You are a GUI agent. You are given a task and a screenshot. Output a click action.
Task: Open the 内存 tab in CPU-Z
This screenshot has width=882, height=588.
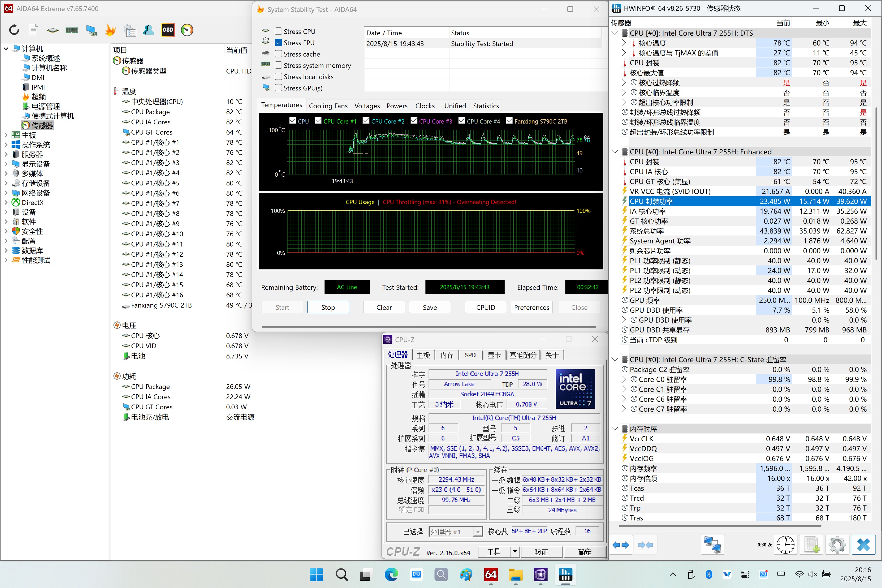[447, 355]
